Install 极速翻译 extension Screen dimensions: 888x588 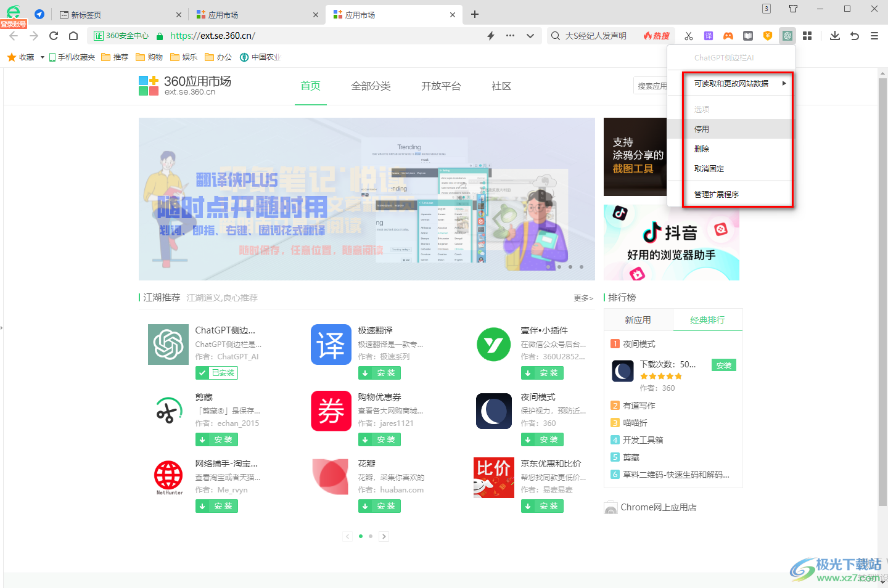click(x=380, y=373)
